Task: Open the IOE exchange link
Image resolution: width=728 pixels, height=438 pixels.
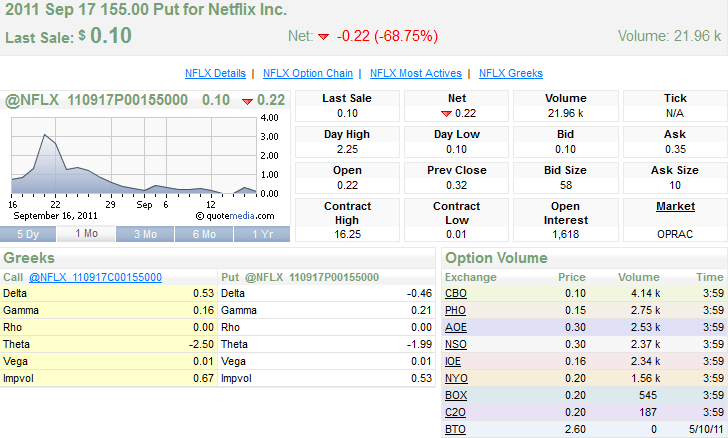Action: pyautogui.click(x=453, y=361)
